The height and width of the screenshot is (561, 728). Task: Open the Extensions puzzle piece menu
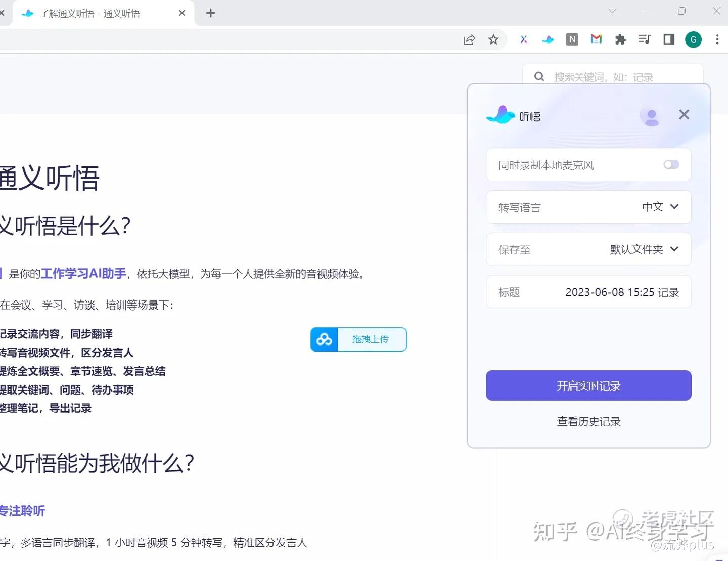pos(620,39)
